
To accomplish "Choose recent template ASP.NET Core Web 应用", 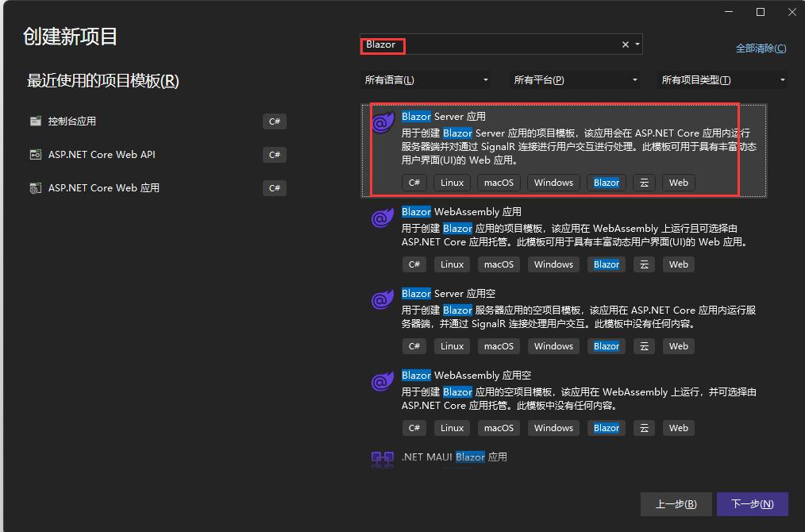I will (104, 188).
